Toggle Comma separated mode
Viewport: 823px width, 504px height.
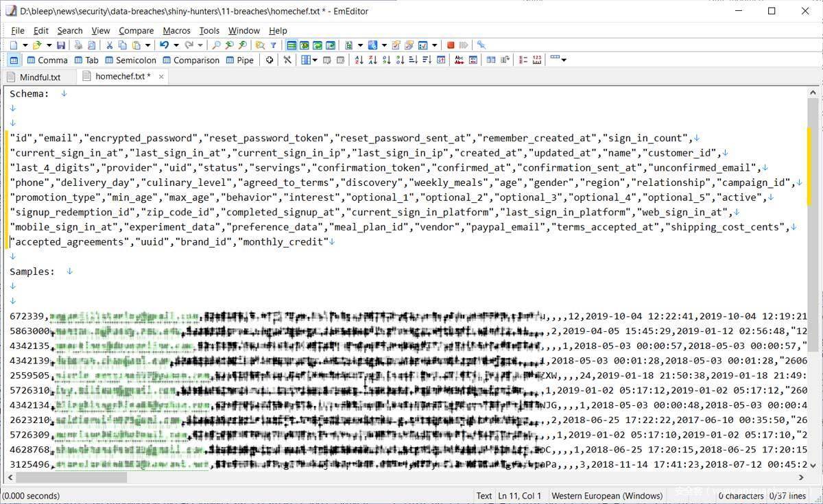pyautogui.click(x=47, y=60)
